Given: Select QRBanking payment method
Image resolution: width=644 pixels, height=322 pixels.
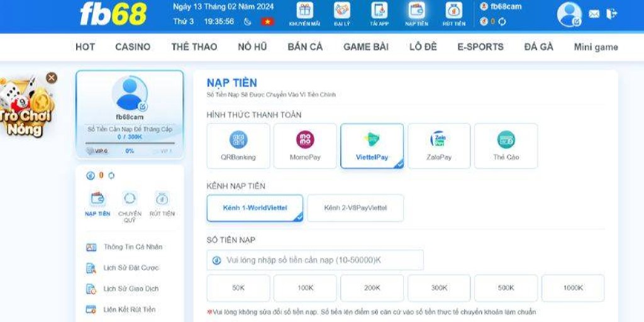Looking at the screenshot, I should pyautogui.click(x=238, y=146).
